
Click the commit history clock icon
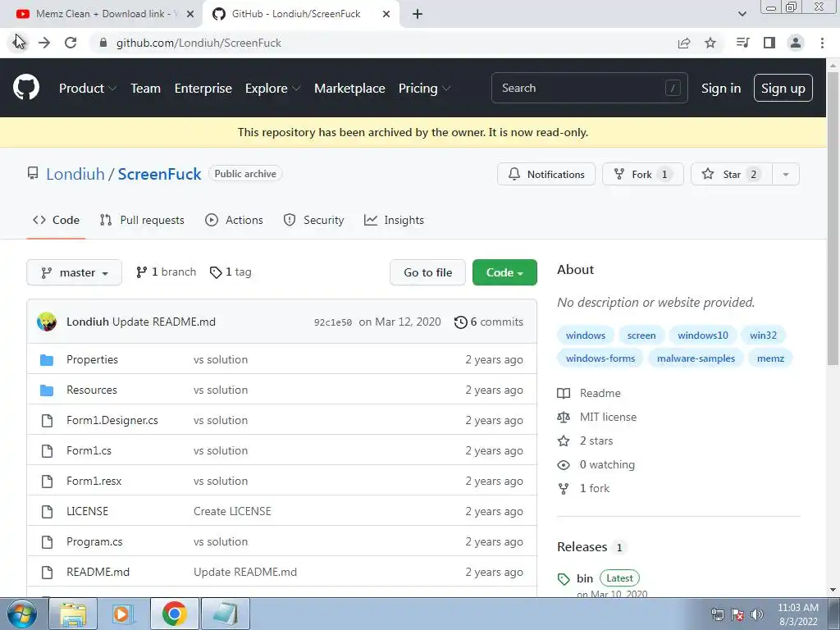461,322
